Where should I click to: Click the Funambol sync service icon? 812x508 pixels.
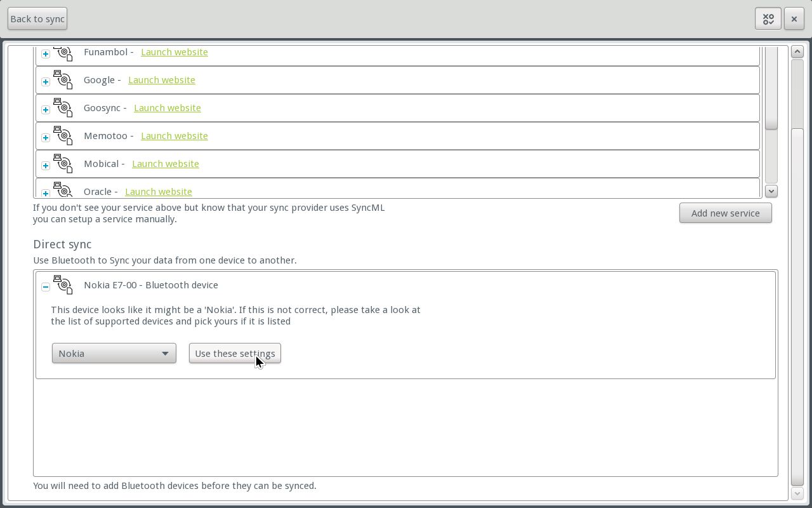[63, 53]
